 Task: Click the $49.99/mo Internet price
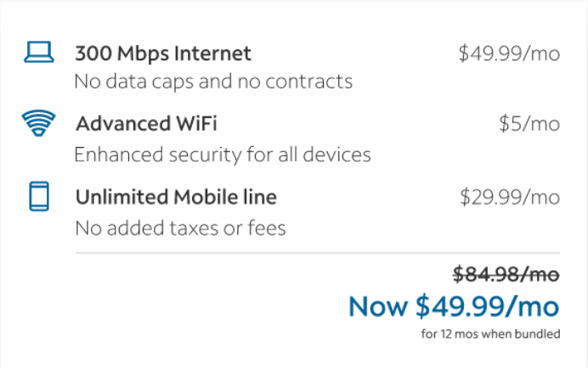(x=509, y=54)
